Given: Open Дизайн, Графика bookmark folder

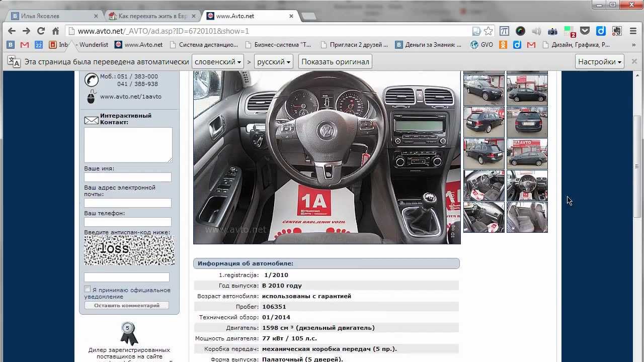Looking at the screenshot, I should pyautogui.click(x=576, y=45).
